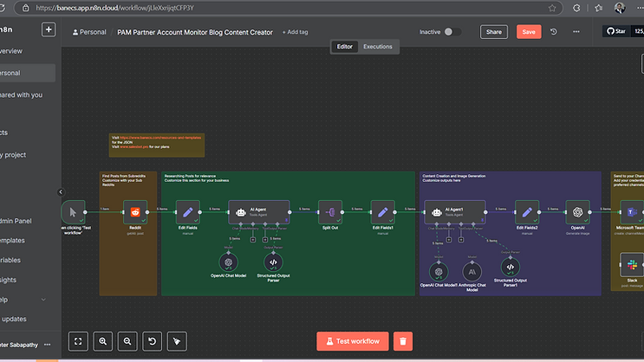Expand the Help menu chevron
Screen dimensions: 644x362
pyautogui.click(x=43, y=300)
